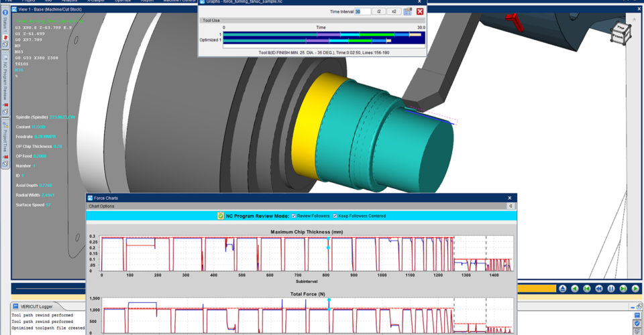Viewport: 644px width, 335px height.
Task: Open the graph settings icon beside x2
Action: click(x=407, y=11)
